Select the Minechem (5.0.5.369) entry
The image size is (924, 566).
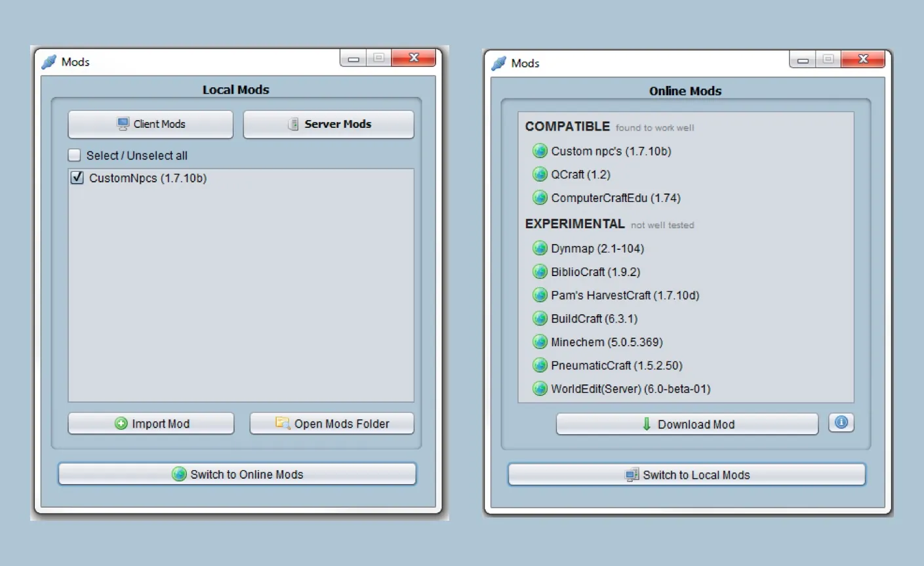(x=607, y=342)
